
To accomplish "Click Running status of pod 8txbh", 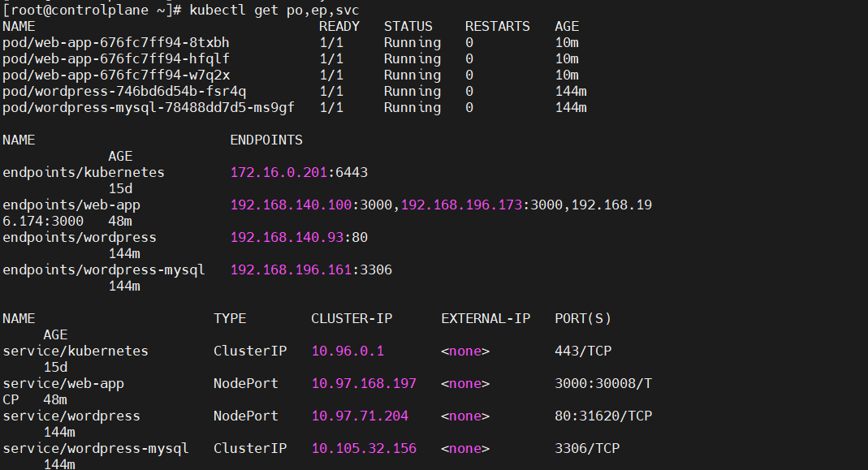I will click(412, 43).
